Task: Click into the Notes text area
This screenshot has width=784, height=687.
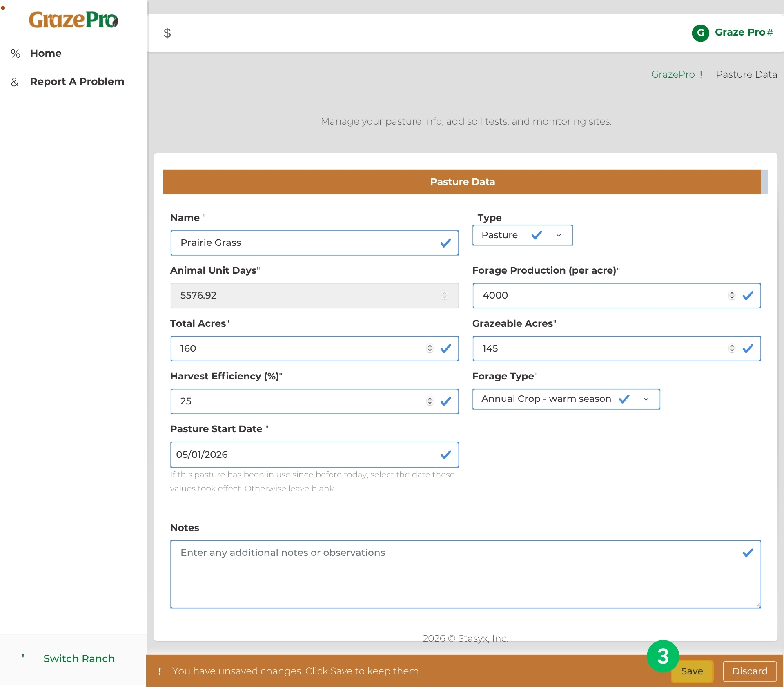Action: (x=465, y=574)
